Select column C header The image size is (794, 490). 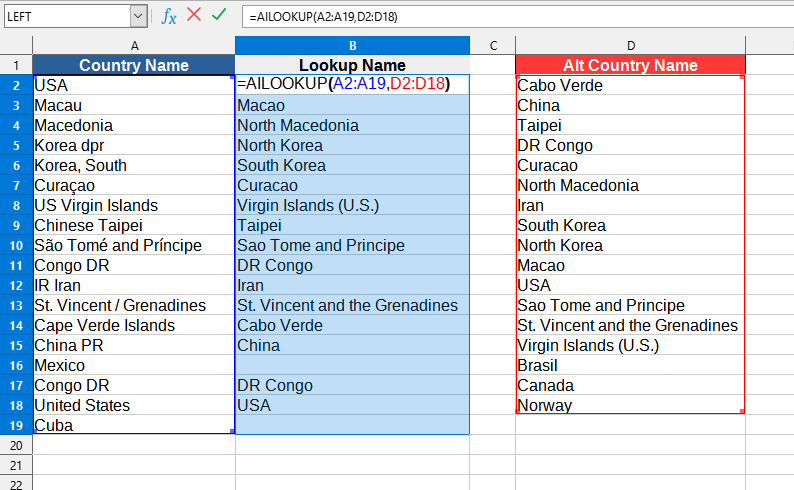492,45
